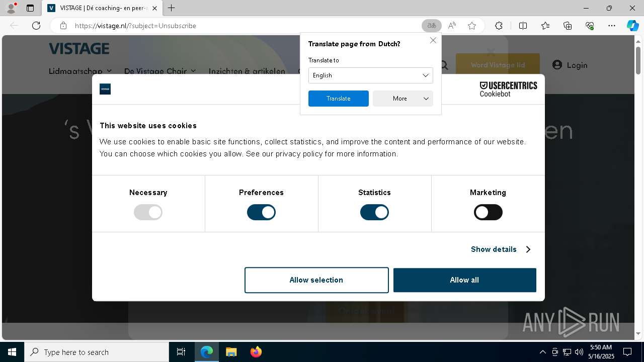Close the VISTAGE browser tab
This screenshot has height=362, width=644.
coord(154,8)
